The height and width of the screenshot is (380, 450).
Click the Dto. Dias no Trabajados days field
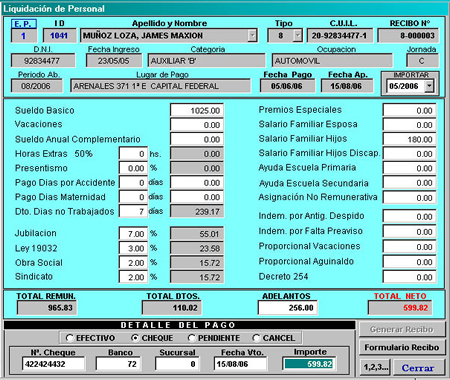(133, 211)
